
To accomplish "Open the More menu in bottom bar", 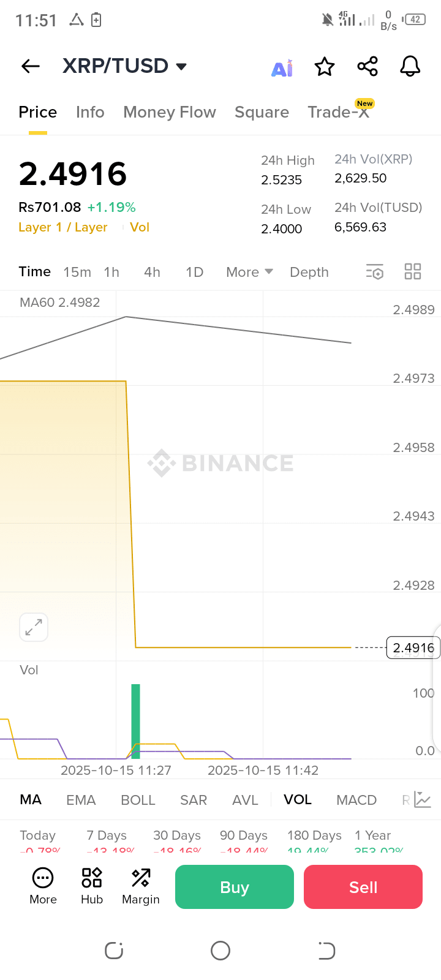I will click(x=43, y=886).
